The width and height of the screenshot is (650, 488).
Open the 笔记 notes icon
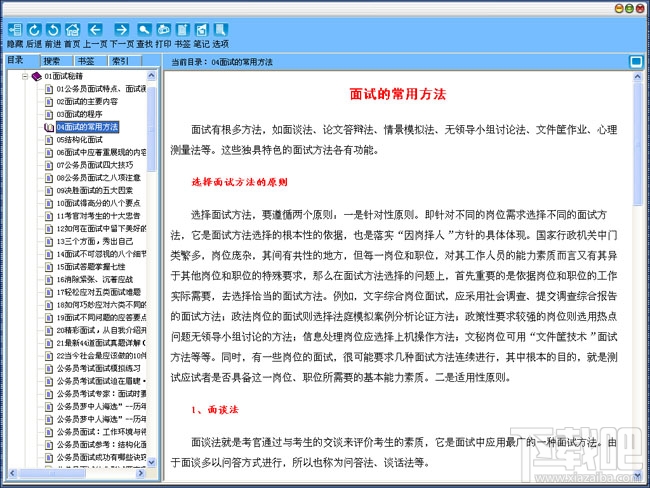(x=201, y=30)
